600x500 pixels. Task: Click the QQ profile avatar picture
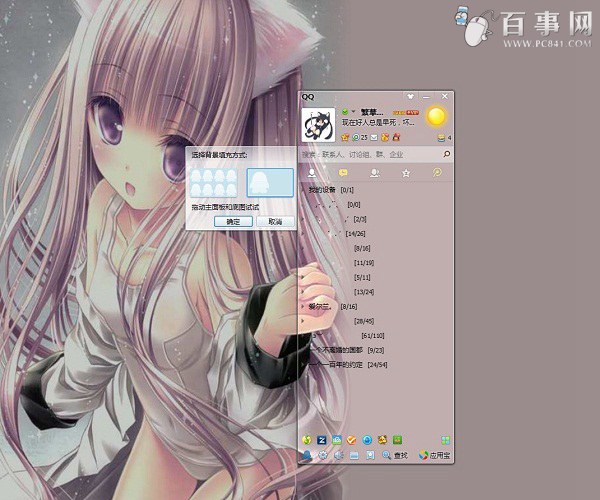click(x=319, y=123)
